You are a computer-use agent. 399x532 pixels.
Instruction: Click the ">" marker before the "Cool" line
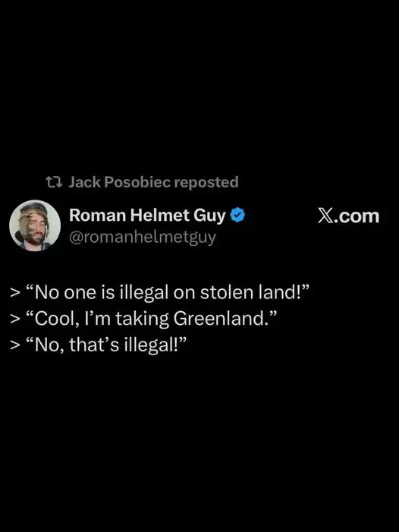pos(15,319)
